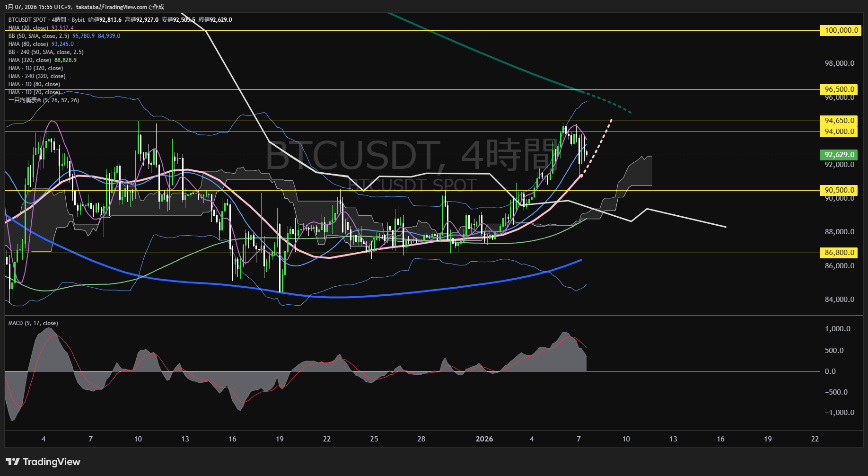Click the HMA · 240 (320, close) legend
This screenshot has height=476, width=868.
tap(37, 76)
